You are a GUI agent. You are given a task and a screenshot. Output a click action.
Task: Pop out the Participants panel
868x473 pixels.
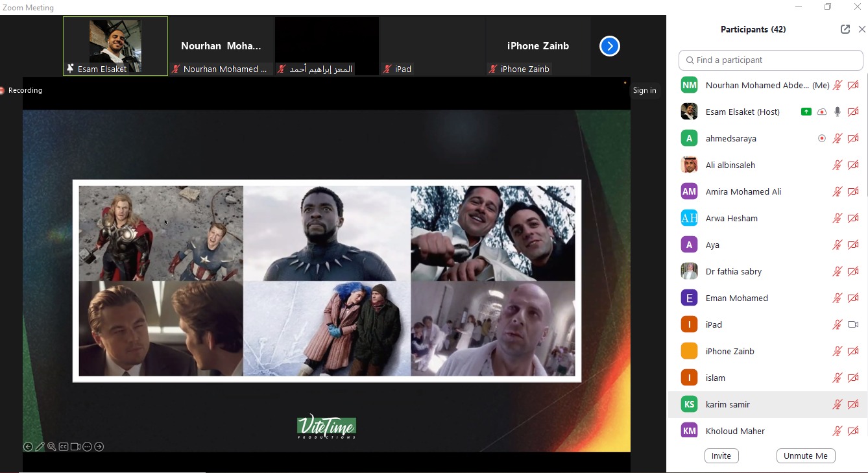pos(845,29)
